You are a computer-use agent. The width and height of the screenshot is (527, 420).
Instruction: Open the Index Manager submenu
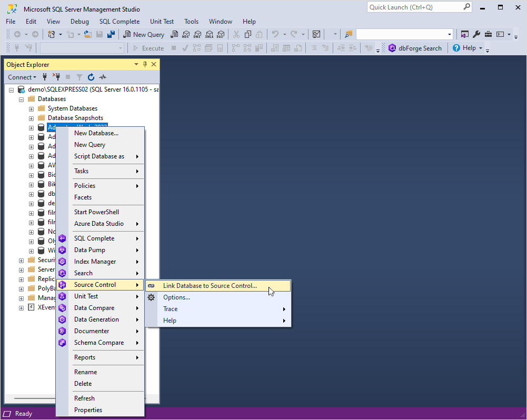pos(100,262)
